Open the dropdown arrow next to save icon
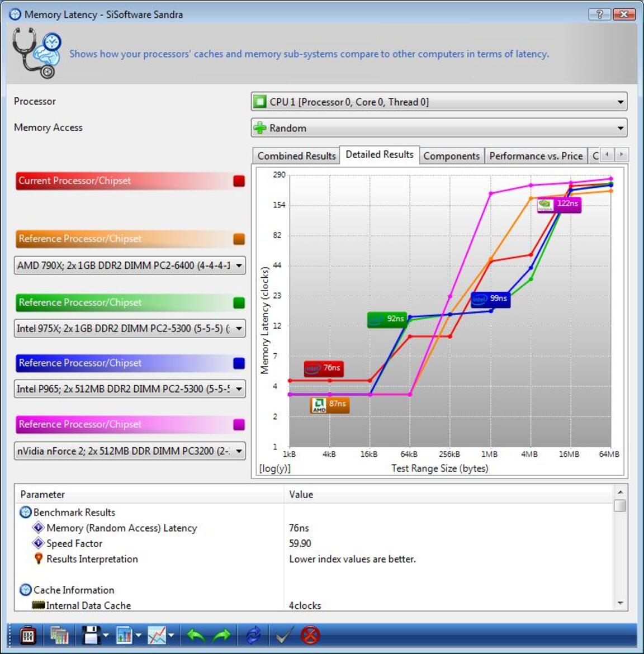 tap(106, 636)
